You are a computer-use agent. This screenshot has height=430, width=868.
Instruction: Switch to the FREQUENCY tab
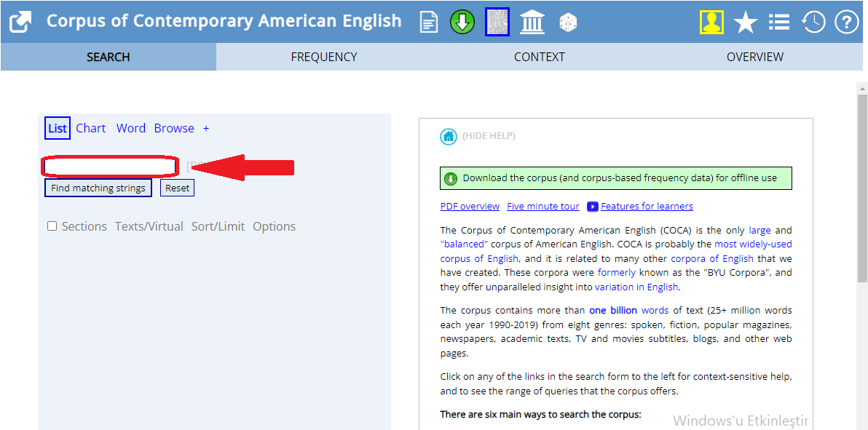pyautogui.click(x=324, y=57)
